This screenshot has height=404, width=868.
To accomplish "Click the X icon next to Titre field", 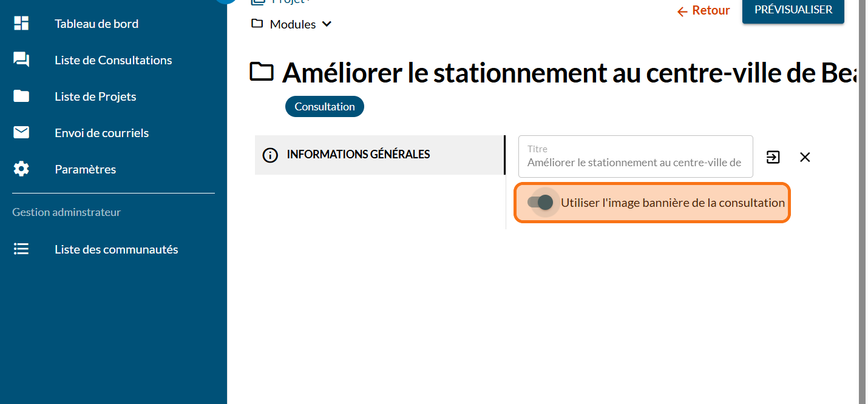I will [x=805, y=157].
